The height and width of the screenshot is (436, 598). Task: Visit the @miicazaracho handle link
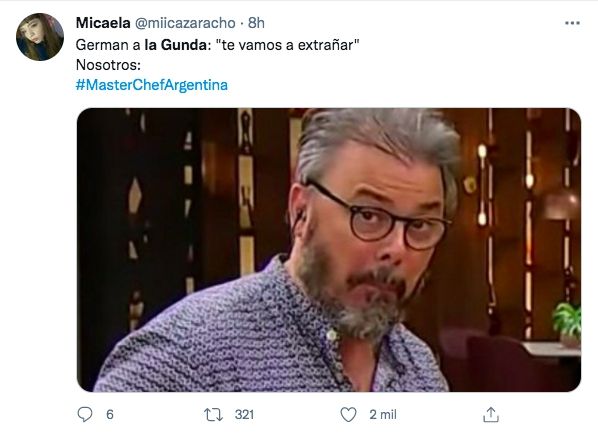click(185, 23)
